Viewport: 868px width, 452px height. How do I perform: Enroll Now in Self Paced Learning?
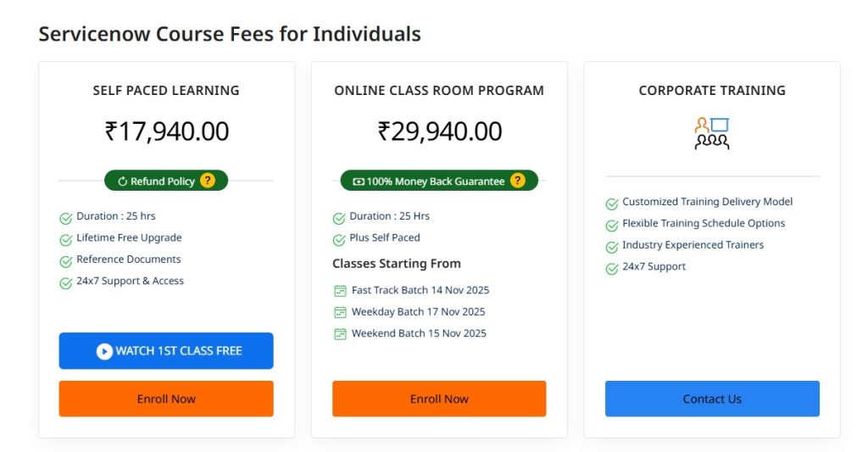(x=166, y=399)
